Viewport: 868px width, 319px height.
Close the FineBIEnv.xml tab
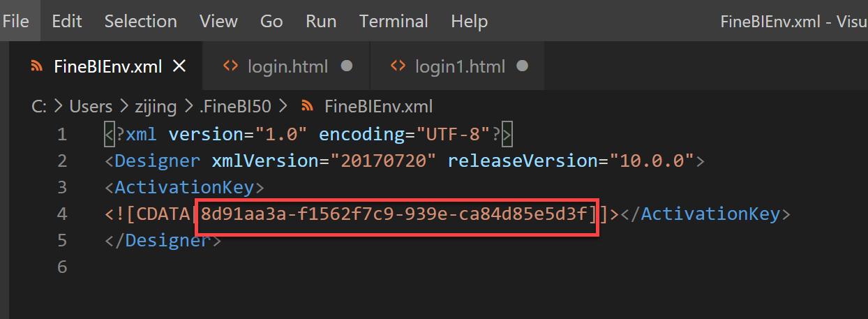click(x=179, y=66)
